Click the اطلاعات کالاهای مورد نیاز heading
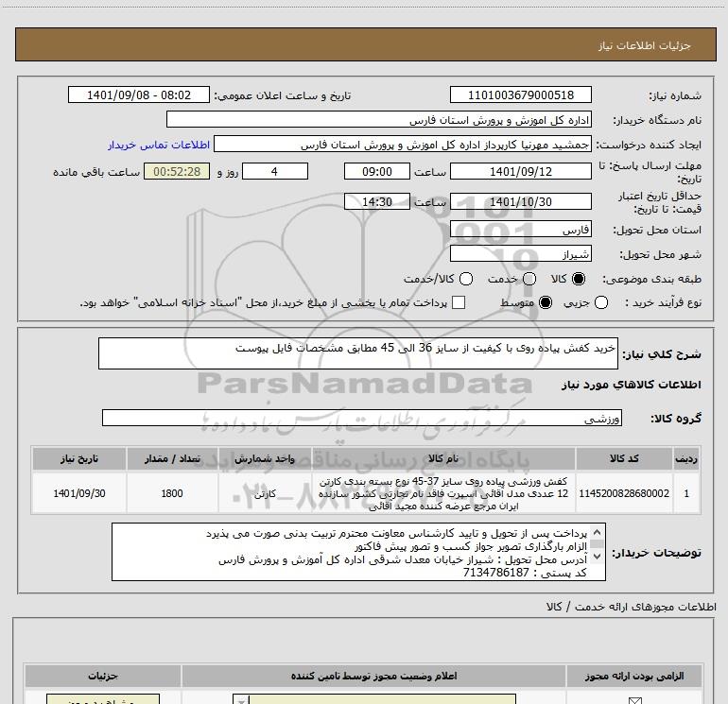 [x=632, y=385]
